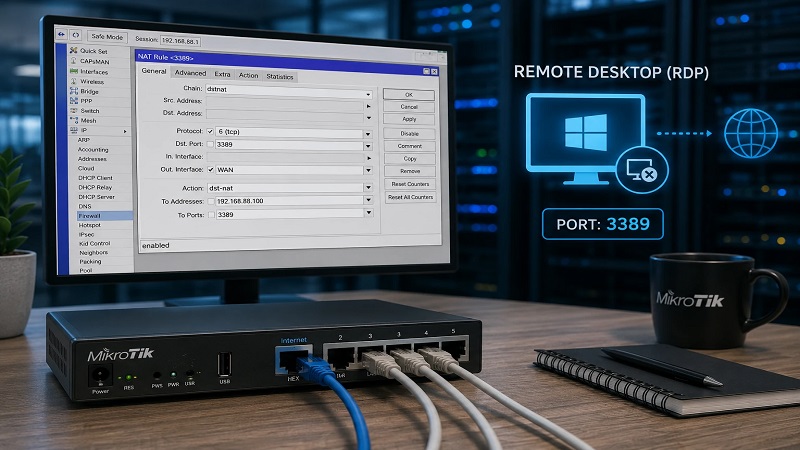Open the Dst. Port dropdown arrow
The image size is (800, 450).
coord(368,146)
